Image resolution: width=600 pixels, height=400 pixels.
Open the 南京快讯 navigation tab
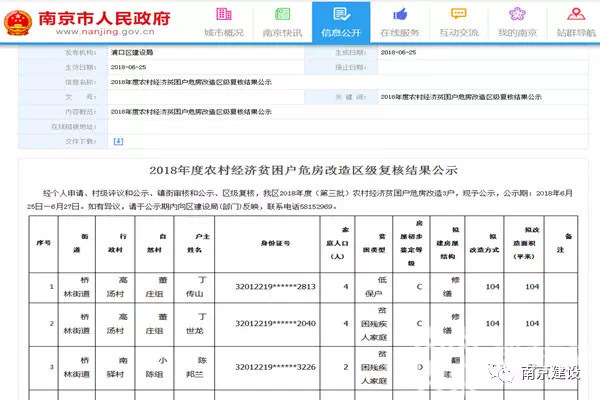(282, 22)
